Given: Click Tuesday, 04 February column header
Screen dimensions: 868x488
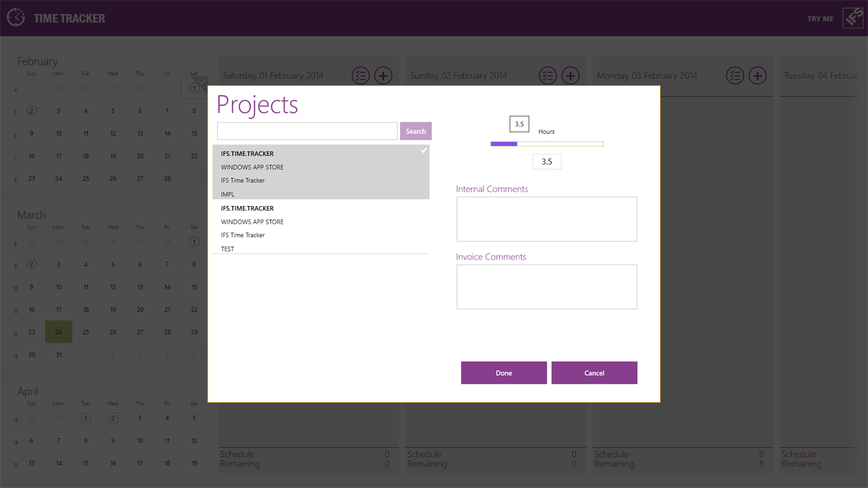Looking at the screenshot, I should pos(821,76).
